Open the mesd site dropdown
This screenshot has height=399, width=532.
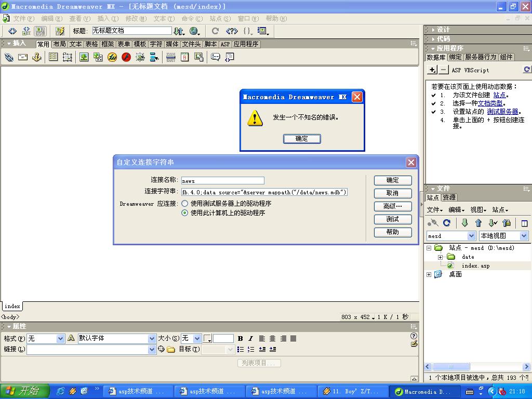tap(472, 235)
